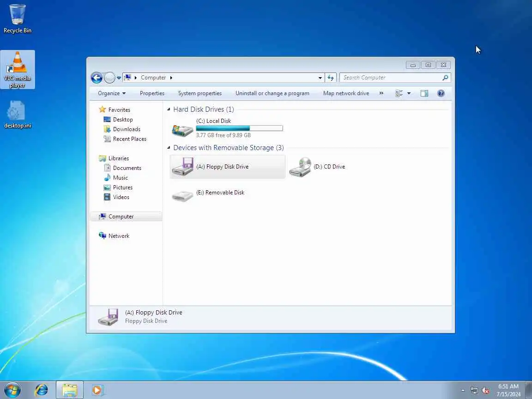Select Libraries in navigation pane
Screen dimensions: 532x399
pos(118,158)
